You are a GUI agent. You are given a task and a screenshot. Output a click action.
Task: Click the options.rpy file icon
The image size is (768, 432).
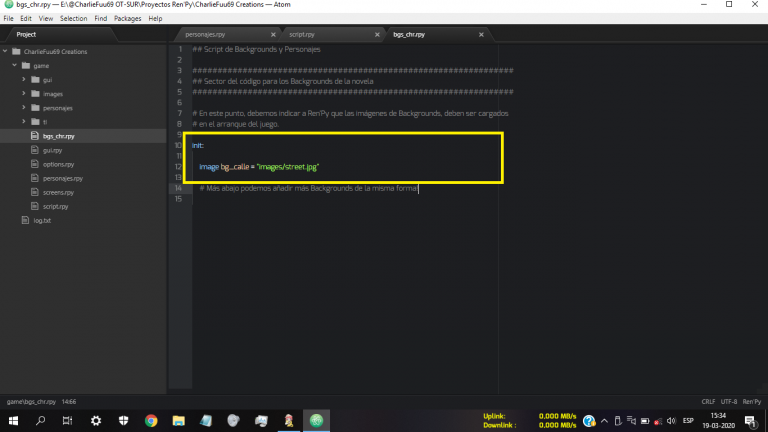(35, 163)
